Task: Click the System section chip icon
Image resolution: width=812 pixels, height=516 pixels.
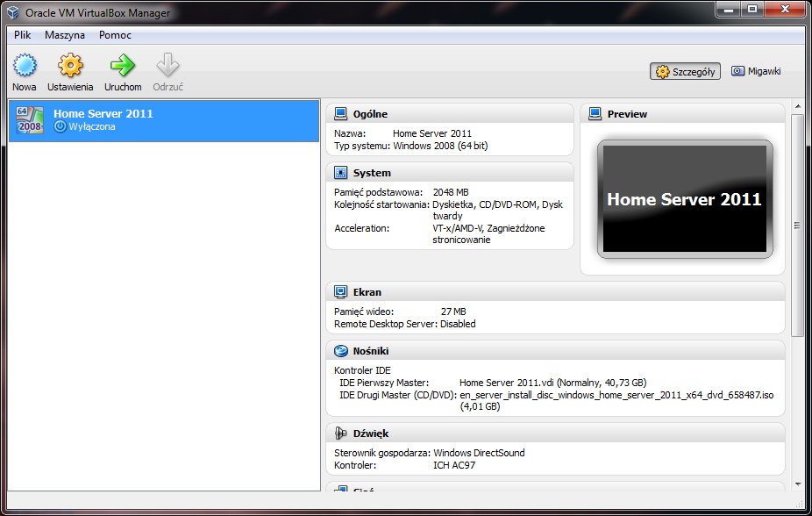Action: point(340,173)
